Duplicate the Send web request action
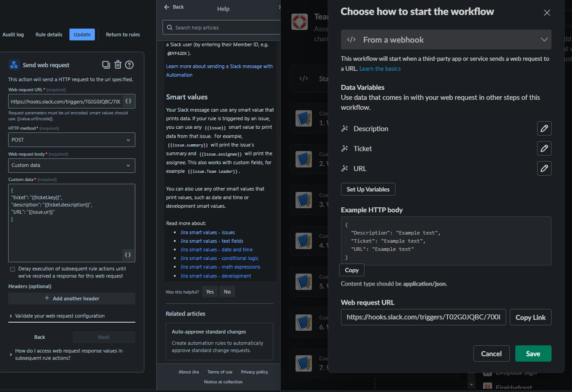572x392 pixels. click(x=106, y=65)
